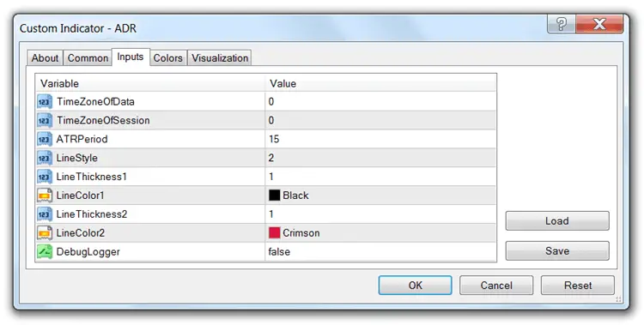The height and width of the screenshot is (325, 644).
Task: Select the TimeZoneOfData variable name
Action: pyautogui.click(x=95, y=101)
